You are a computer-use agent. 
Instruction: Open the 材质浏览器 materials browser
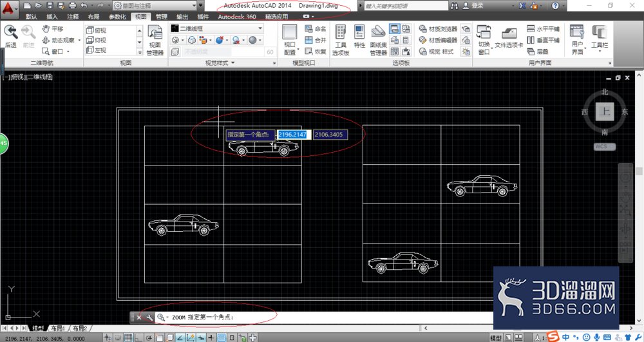click(438, 29)
